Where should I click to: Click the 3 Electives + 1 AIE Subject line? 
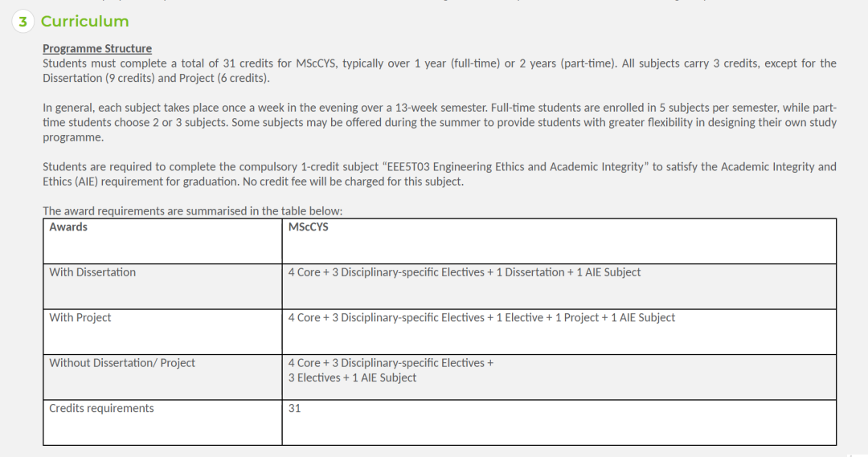[352, 377]
